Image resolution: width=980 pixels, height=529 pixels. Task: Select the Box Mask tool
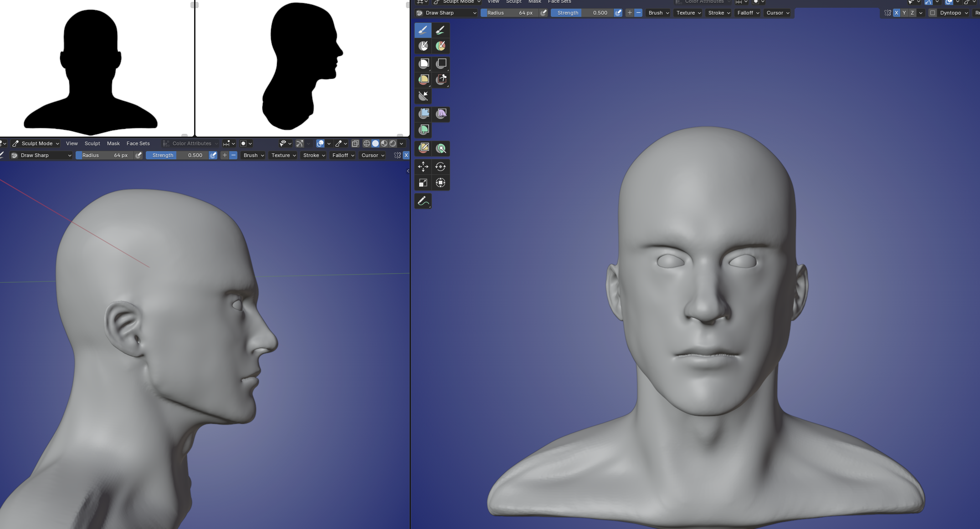point(423,63)
